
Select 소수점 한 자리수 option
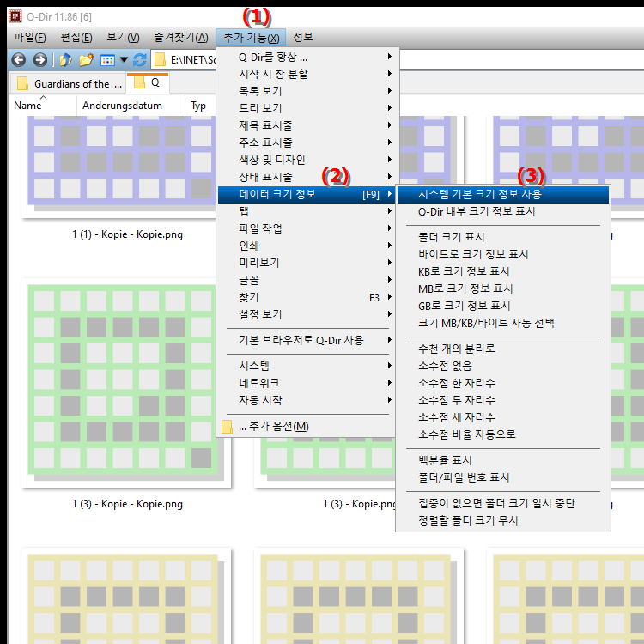[502, 383]
